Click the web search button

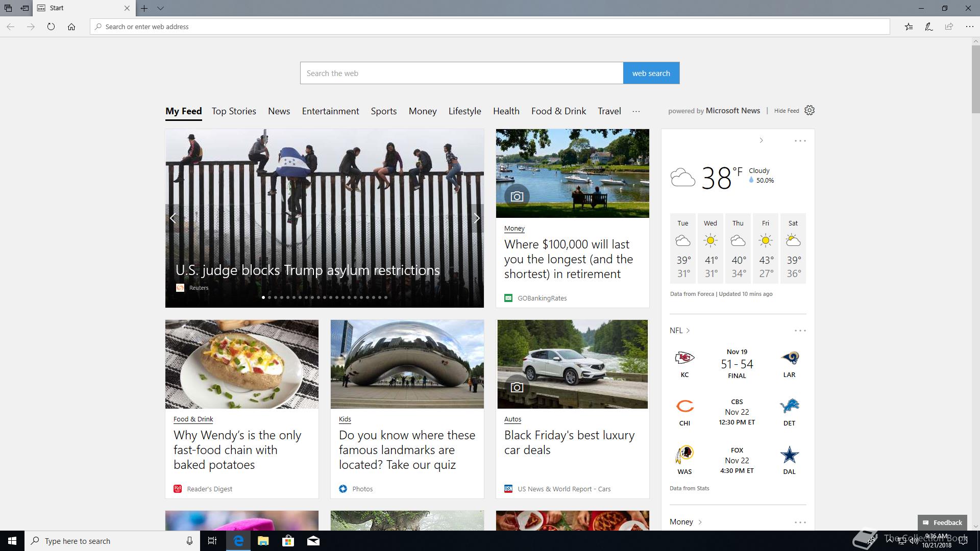(651, 73)
